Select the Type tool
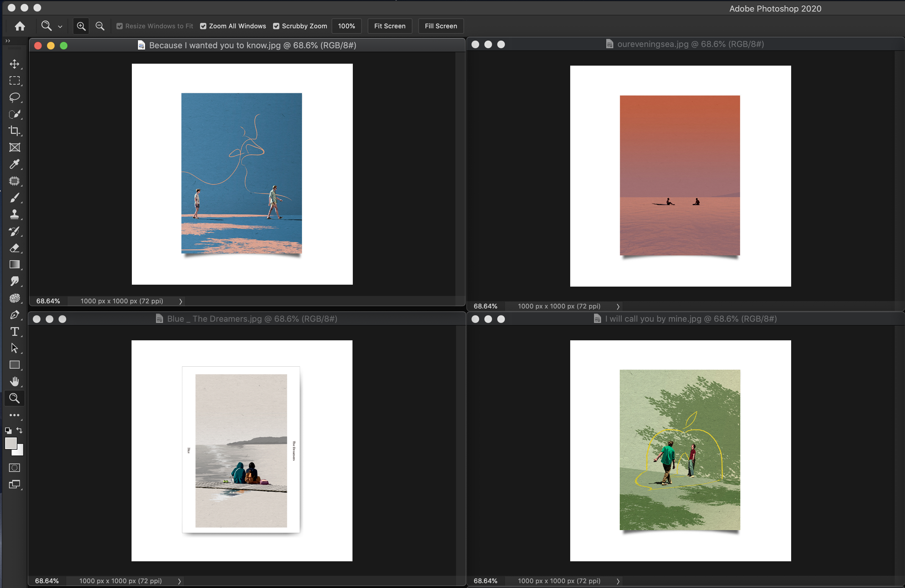 (x=14, y=332)
